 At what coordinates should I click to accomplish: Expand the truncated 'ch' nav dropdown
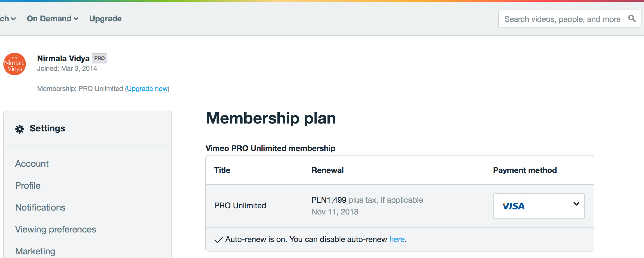point(8,19)
